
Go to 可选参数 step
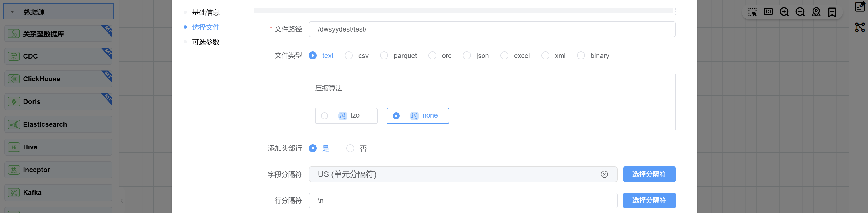click(x=205, y=42)
